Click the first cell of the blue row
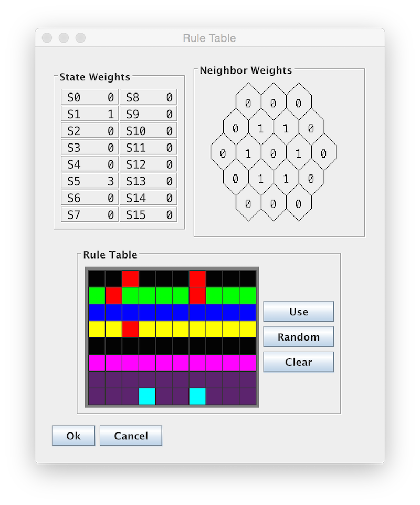Image resolution: width=420 pixels, height=505 pixels. pyautogui.click(x=97, y=312)
